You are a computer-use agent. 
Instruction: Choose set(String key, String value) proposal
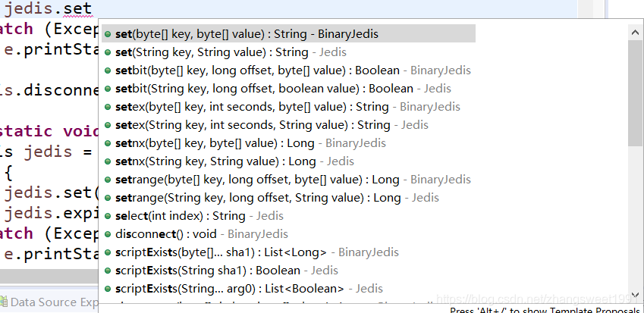point(288,52)
